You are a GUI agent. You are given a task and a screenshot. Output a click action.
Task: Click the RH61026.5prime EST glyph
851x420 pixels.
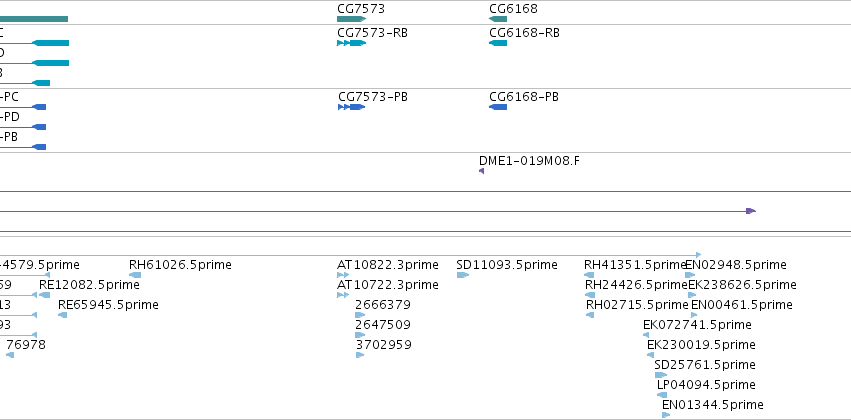coord(135,275)
